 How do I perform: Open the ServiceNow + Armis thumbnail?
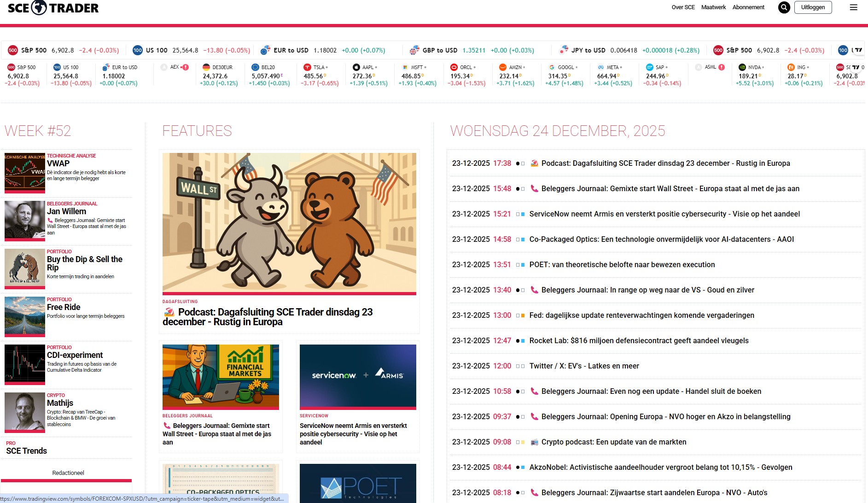[x=358, y=376]
